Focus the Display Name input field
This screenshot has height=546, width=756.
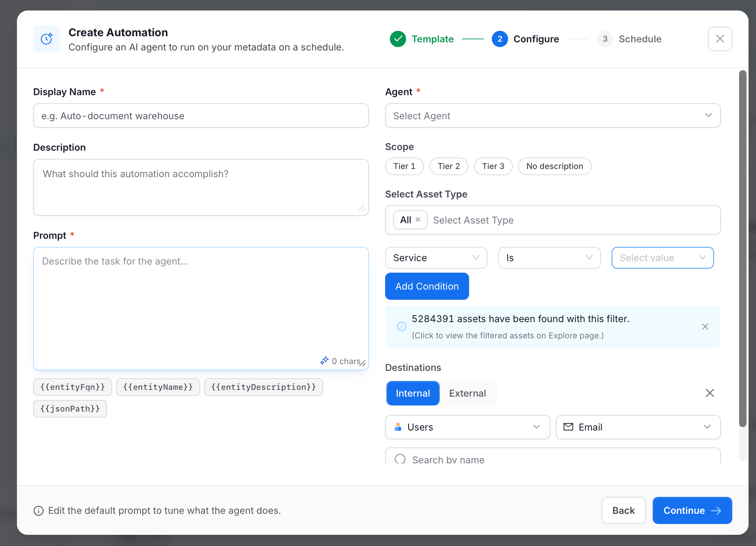201,115
